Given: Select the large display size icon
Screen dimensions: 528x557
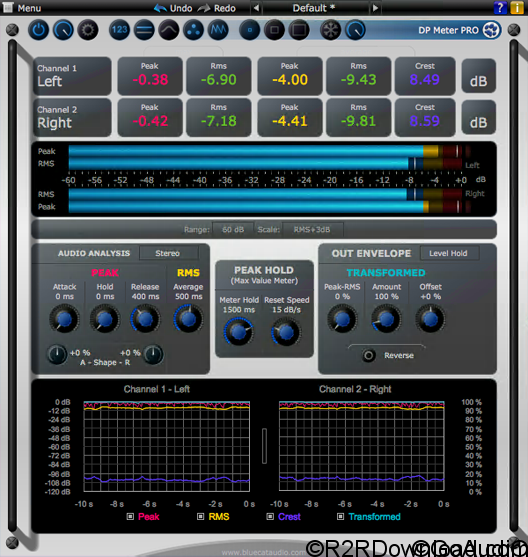Looking at the screenshot, I should tap(299, 30).
